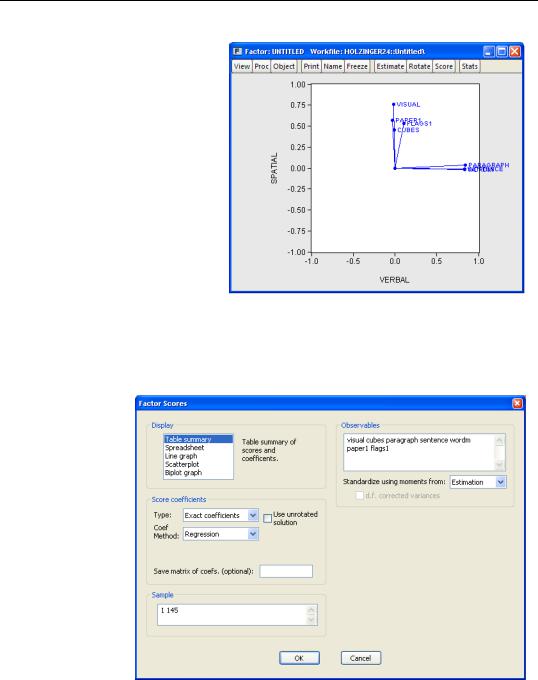Click Observables scrollbar up arrow

point(499,441)
